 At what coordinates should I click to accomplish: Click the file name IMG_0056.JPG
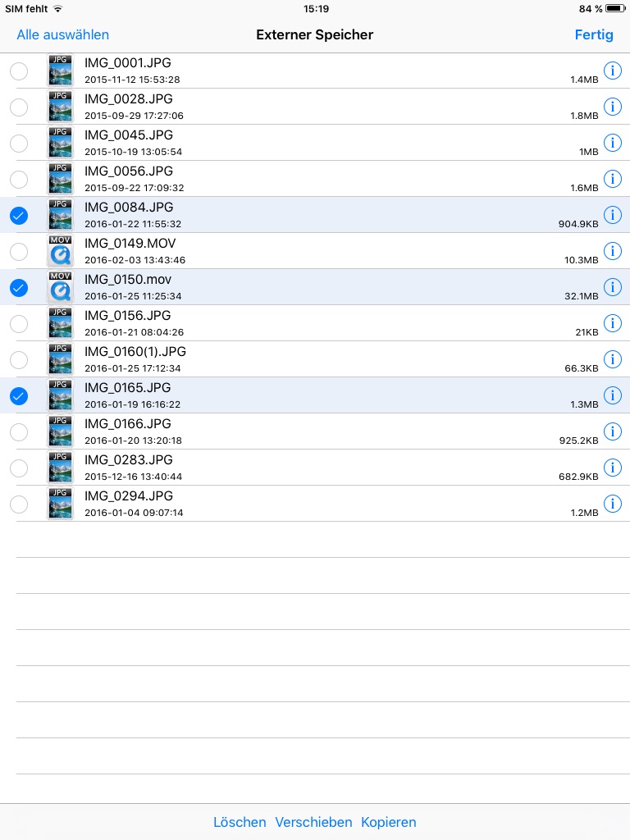[129, 171]
